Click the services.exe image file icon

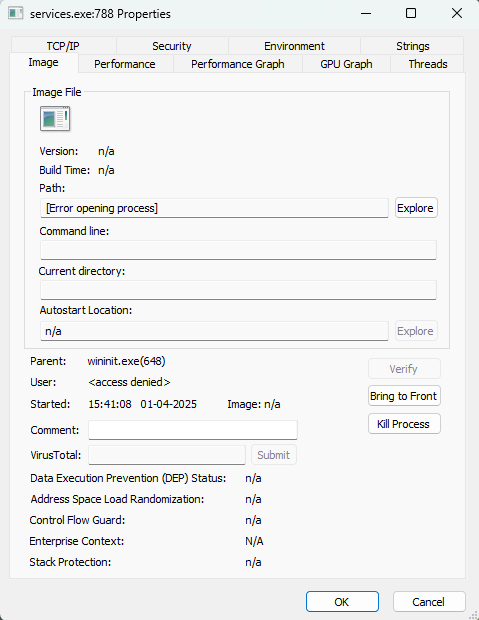(55, 119)
